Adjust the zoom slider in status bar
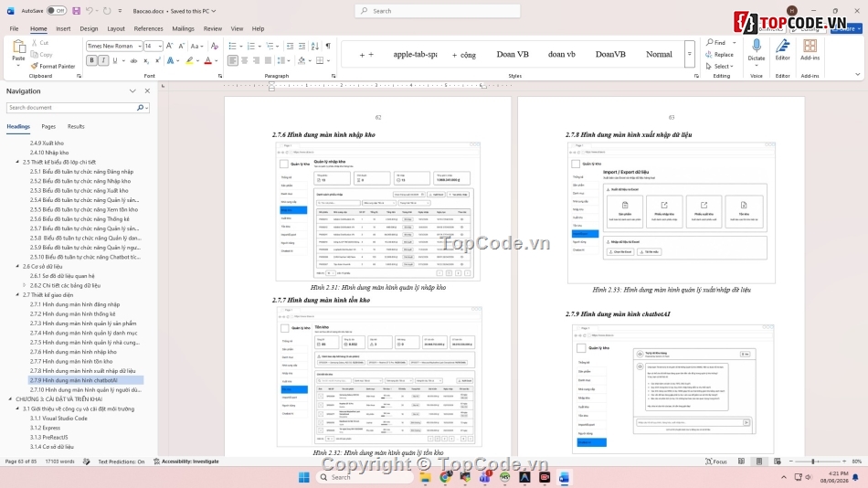 [x=813, y=461]
